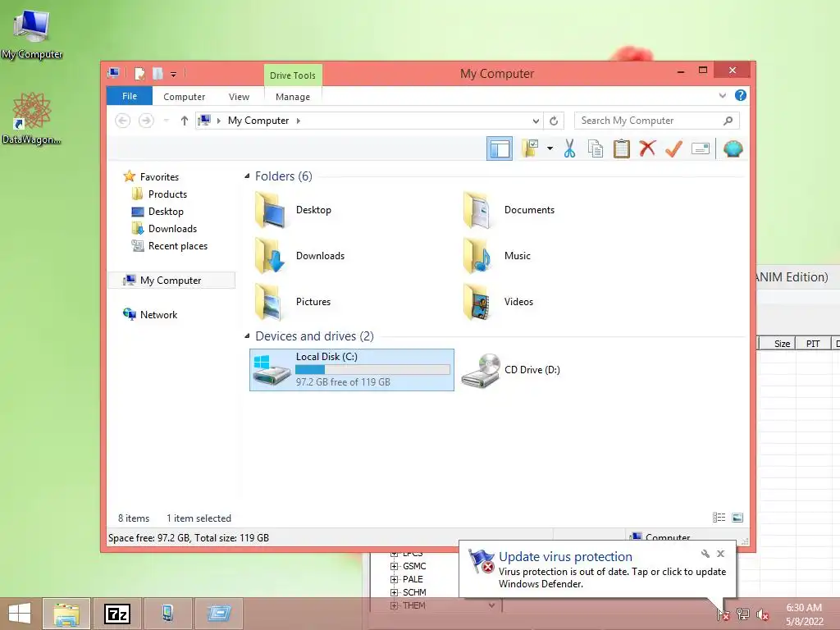Open the folder options dropdown arrow
Viewport: 840px width, 630px height.
550,148
